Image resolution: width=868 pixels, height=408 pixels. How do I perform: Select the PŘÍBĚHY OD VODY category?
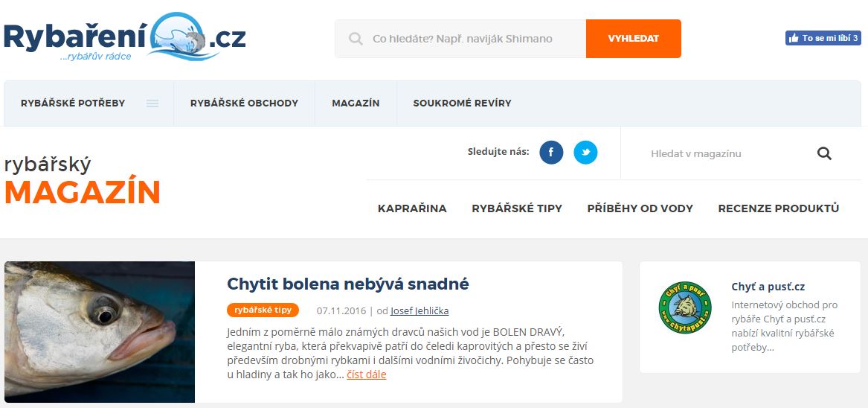pyautogui.click(x=640, y=208)
